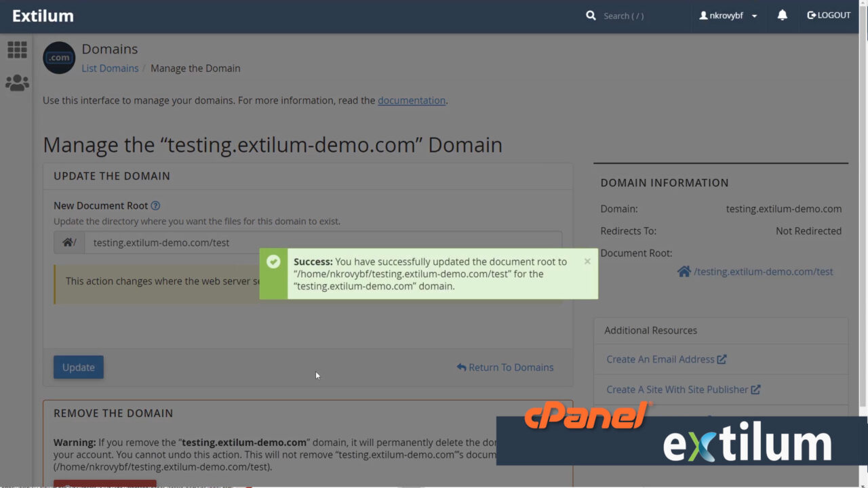Open Create An Email Address

point(661,359)
